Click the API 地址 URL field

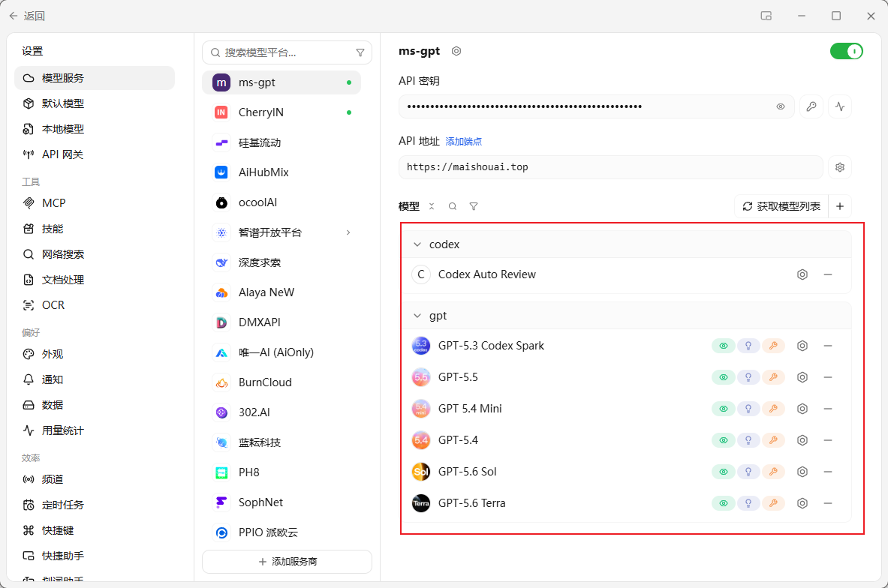pos(610,167)
